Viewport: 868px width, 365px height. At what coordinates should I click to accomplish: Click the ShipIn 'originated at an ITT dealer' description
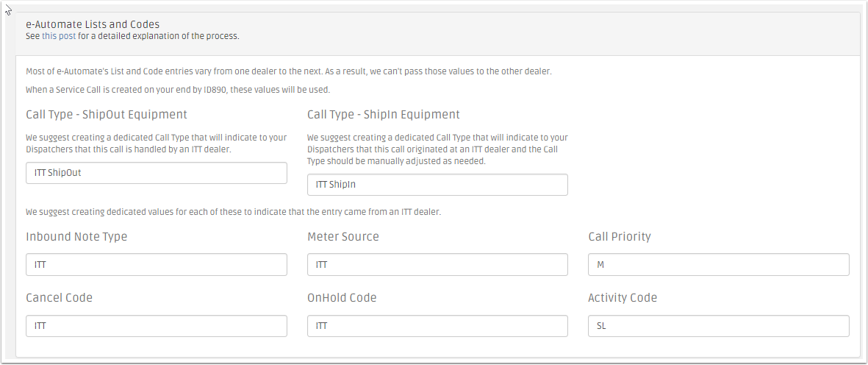coord(437,149)
